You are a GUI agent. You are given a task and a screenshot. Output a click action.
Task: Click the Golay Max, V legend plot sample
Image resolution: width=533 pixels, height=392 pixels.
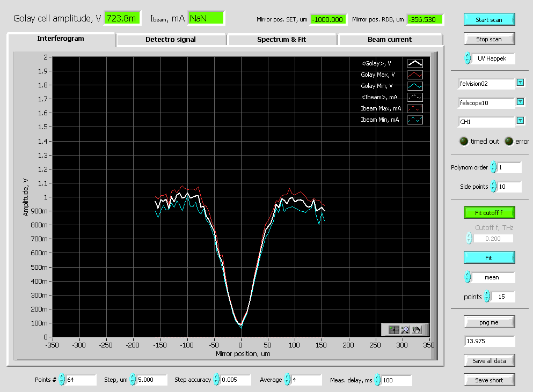[415, 75]
